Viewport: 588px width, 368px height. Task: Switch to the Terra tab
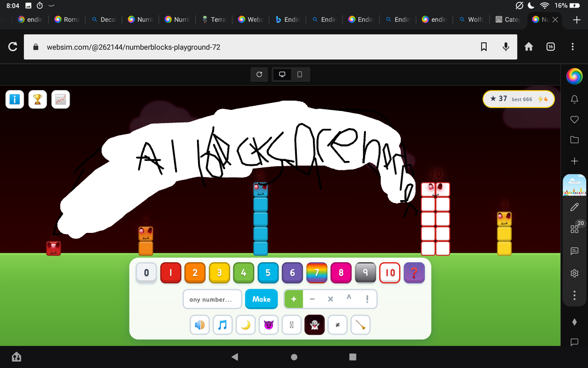(214, 20)
